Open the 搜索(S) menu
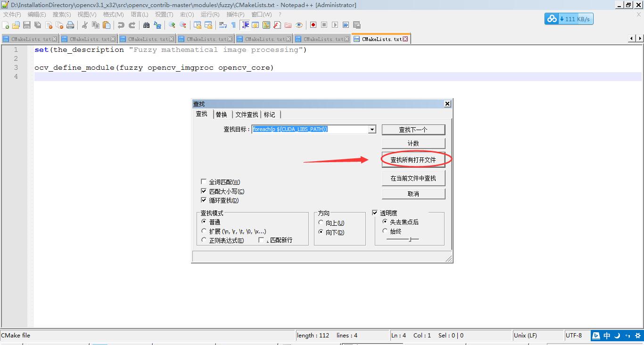Viewport: 644px width, 345px height. coord(62,15)
